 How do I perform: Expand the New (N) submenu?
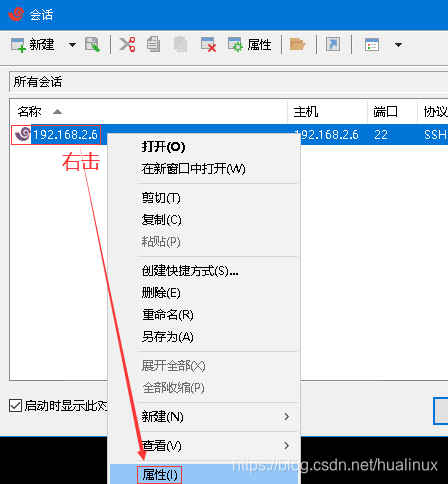[204, 417]
